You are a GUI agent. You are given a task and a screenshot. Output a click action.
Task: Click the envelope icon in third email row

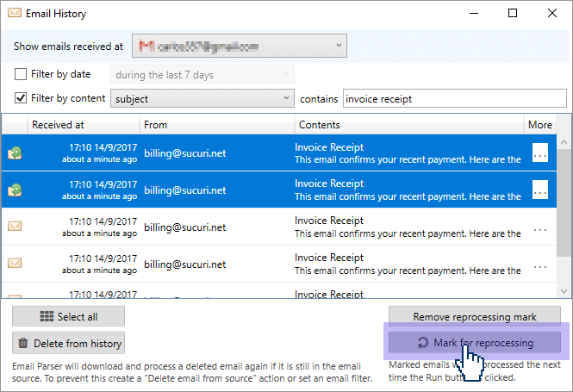[x=15, y=226]
